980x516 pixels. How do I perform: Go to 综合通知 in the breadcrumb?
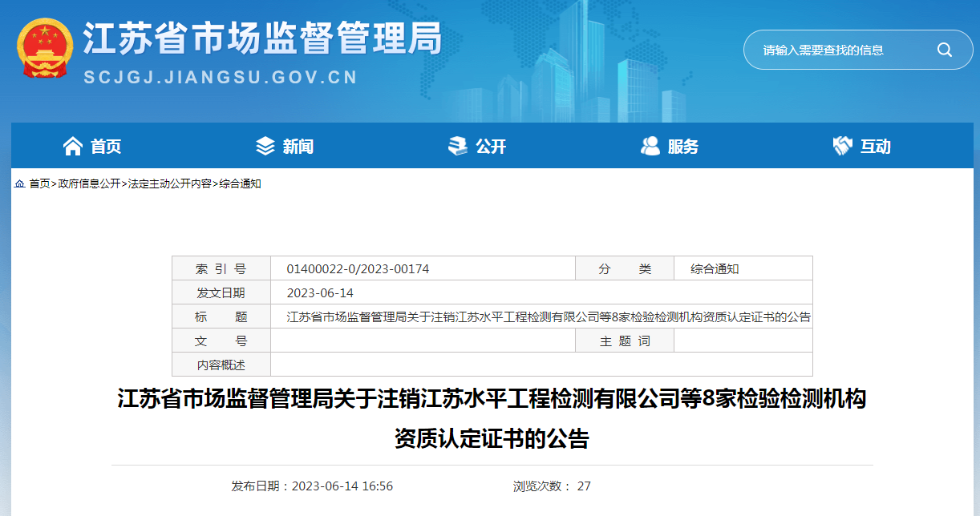[x=240, y=183]
